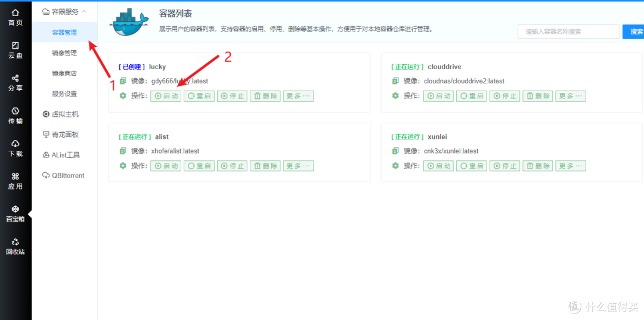This screenshot has width=644, height=320.
Task: Go to the 分享 share section
Action: click(16, 83)
